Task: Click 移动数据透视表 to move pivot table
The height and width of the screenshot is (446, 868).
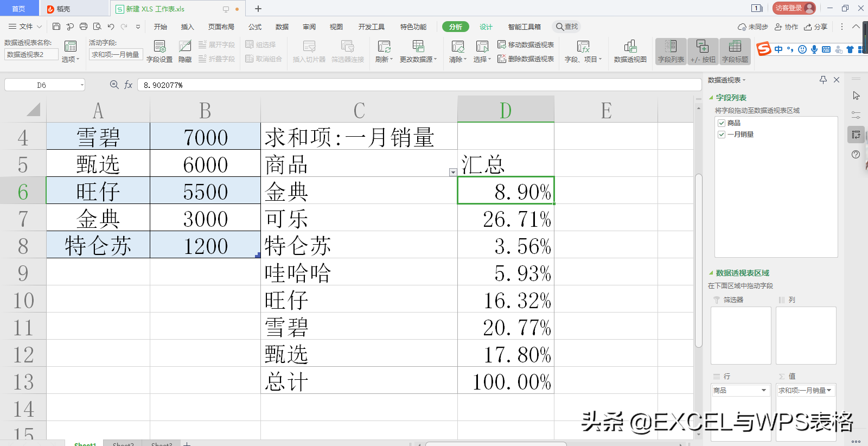Action: 526,44
